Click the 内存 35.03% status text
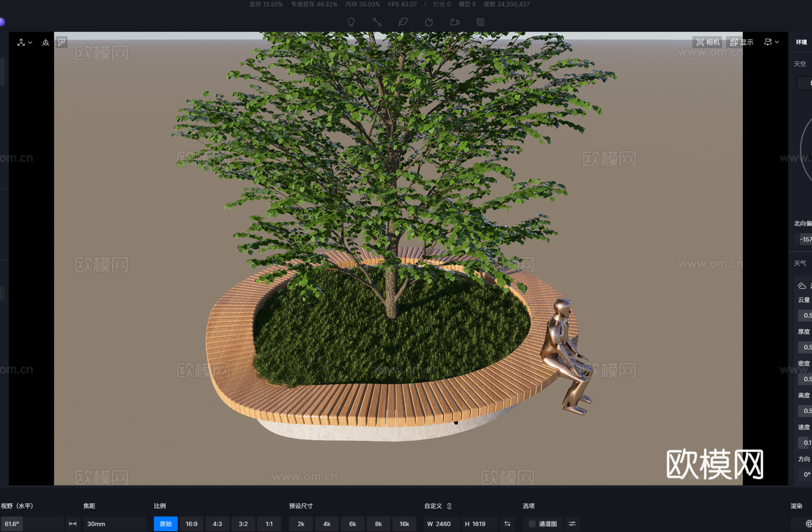 363,4
